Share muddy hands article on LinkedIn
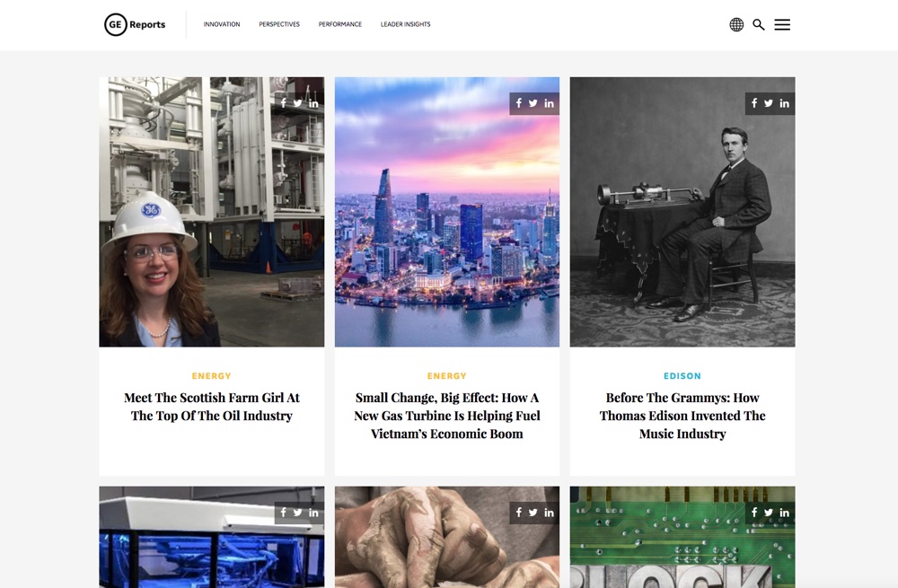Screen dimensions: 898x588 point(550,513)
